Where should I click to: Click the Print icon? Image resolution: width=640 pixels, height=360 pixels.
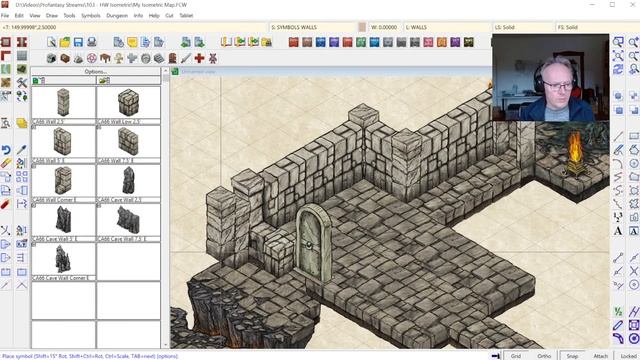[92, 42]
